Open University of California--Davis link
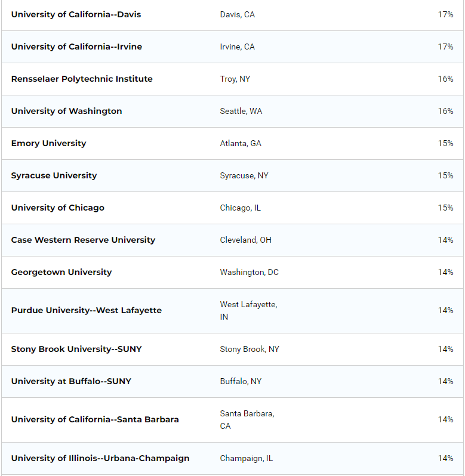The height and width of the screenshot is (476, 465). (76, 14)
